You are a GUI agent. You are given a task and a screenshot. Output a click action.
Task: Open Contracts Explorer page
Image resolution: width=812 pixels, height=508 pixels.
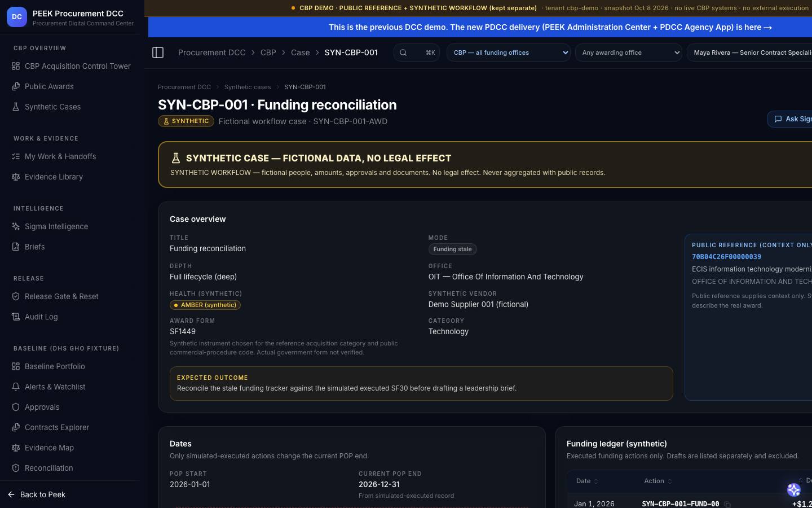coord(70,427)
